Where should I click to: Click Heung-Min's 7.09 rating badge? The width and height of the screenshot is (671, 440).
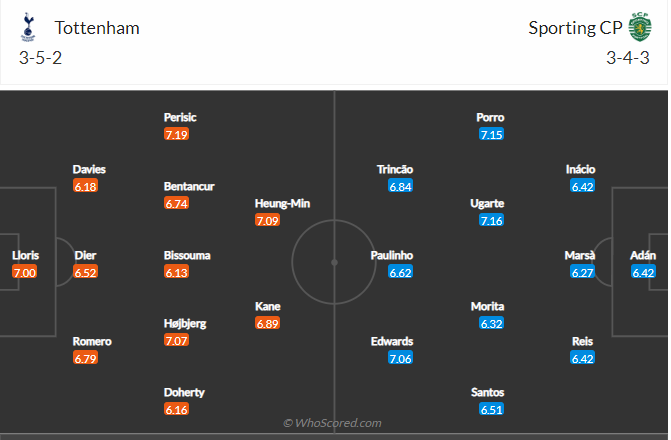coord(268,220)
